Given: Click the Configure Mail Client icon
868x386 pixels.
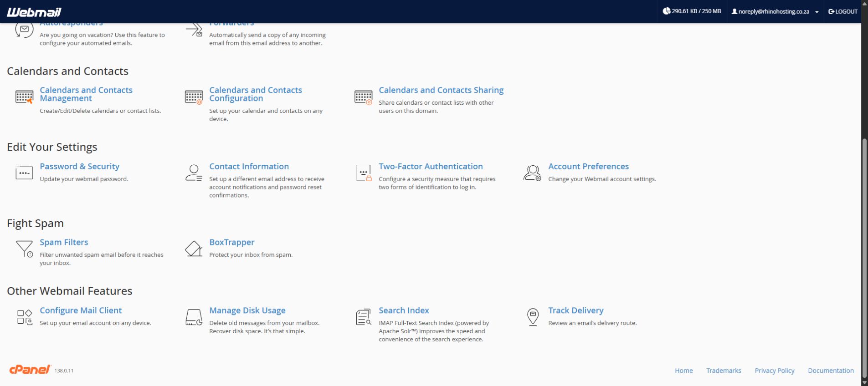Looking at the screenshot, I should click(x=25, y=317).
